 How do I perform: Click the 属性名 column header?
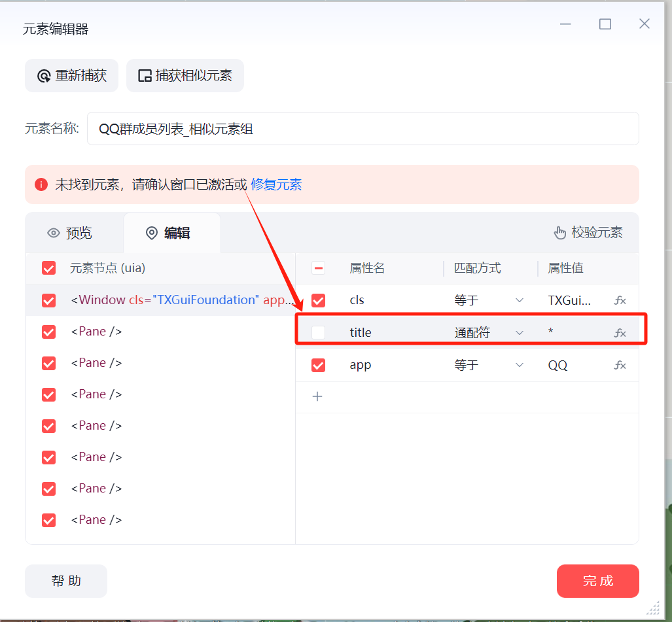[367, 268]
